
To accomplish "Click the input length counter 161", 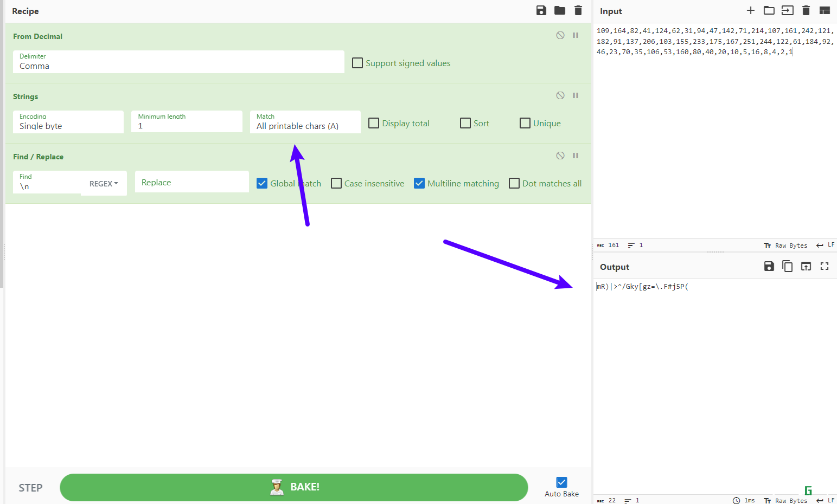I will tap(608, 245).
